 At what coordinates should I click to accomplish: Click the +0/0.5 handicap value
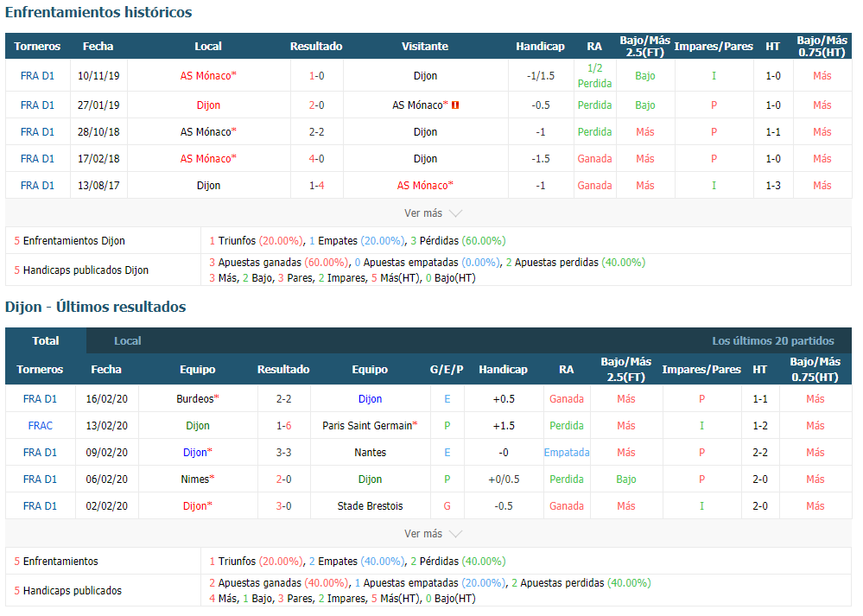pyautogui.click(x=504, y=479)
